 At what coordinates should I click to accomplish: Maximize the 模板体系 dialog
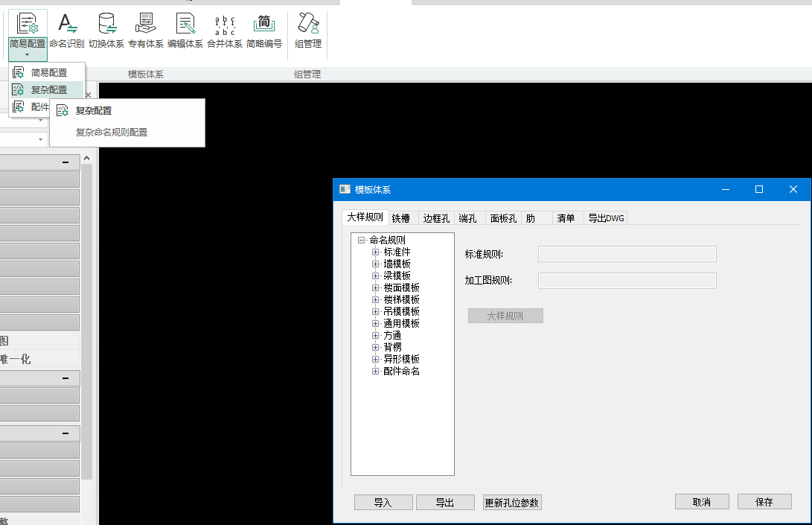(759, 189)
